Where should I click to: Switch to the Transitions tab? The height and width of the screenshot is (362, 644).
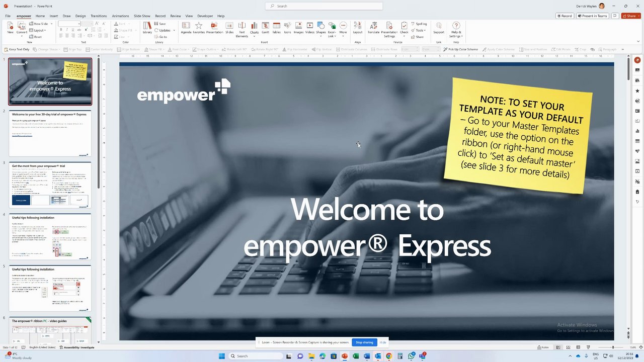(x=99, y=16)
